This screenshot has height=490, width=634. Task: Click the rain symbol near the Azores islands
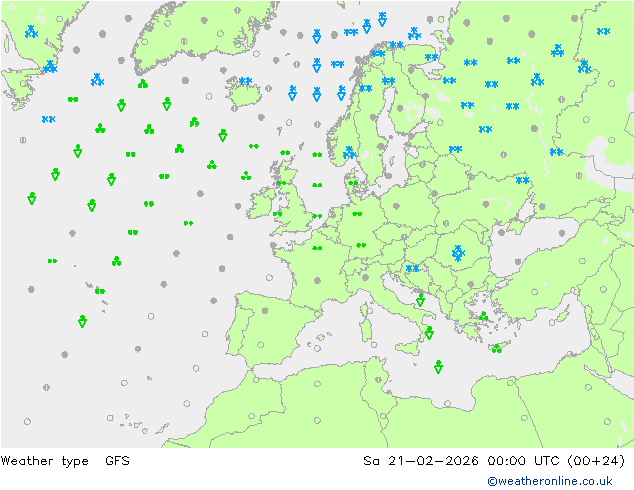click(x=100, y=291)
